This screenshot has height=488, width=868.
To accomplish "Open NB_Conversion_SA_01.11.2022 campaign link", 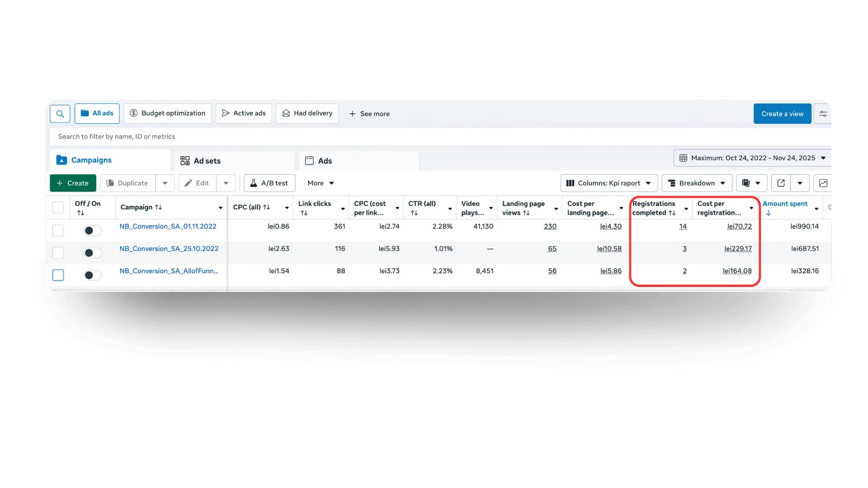I will [x=168, y=226].
